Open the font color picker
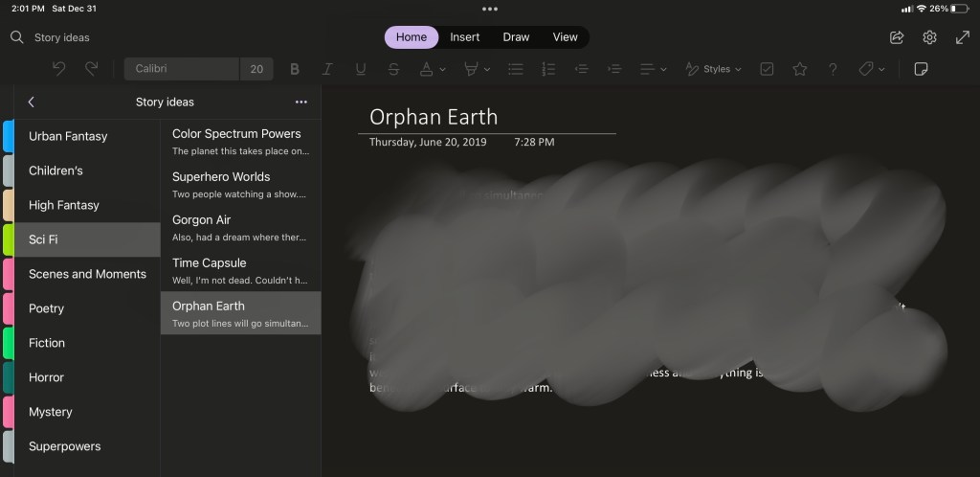Screen dimensions: 980x477 433,69
